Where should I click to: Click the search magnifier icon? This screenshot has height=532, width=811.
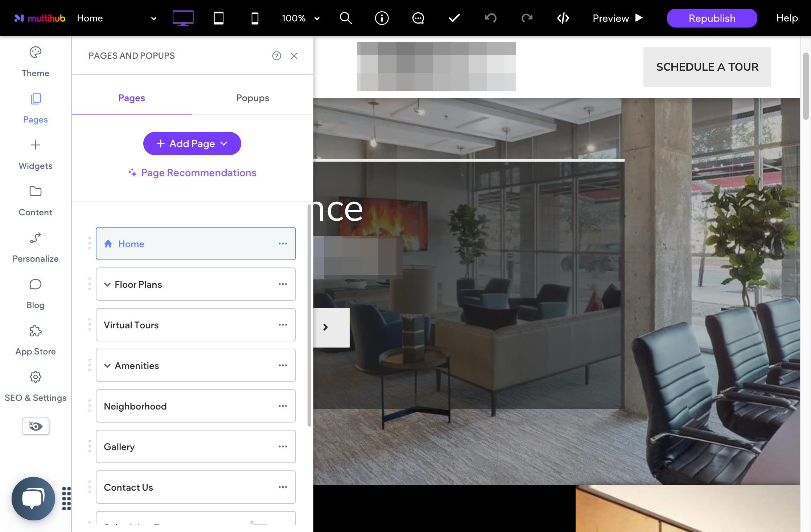click(346, 18)
